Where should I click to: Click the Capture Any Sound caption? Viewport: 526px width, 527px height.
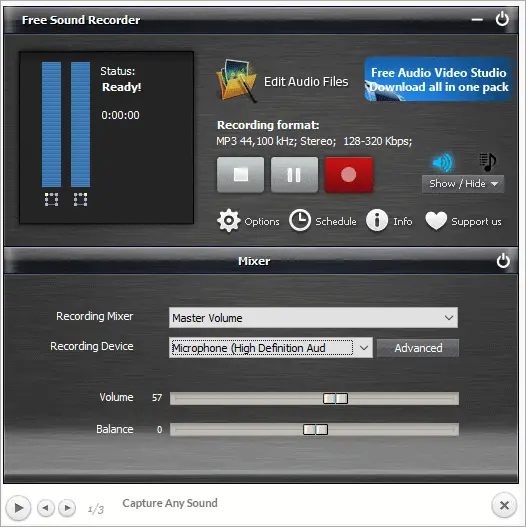(x=170, y=503)
